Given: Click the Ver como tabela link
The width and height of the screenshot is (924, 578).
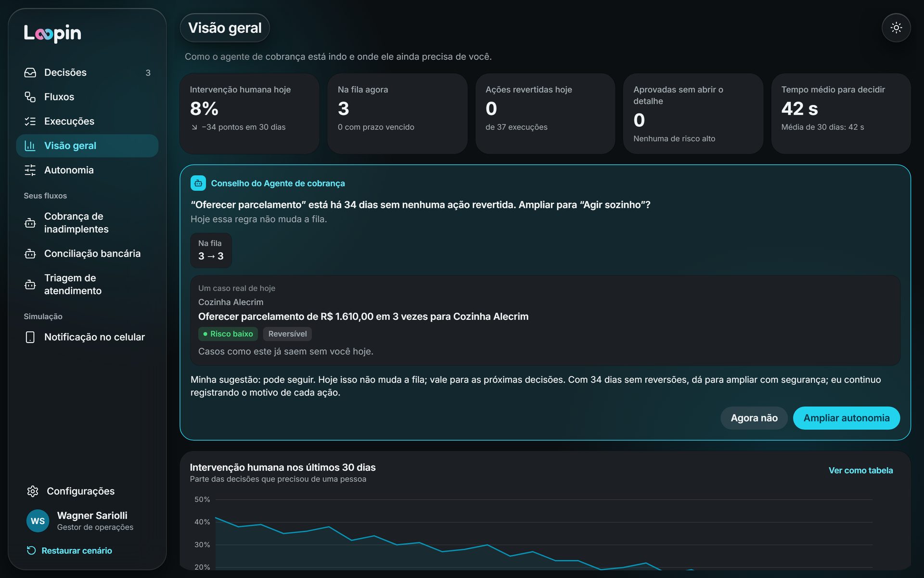Looking at the screenshot, I should [x=860, y=471].
